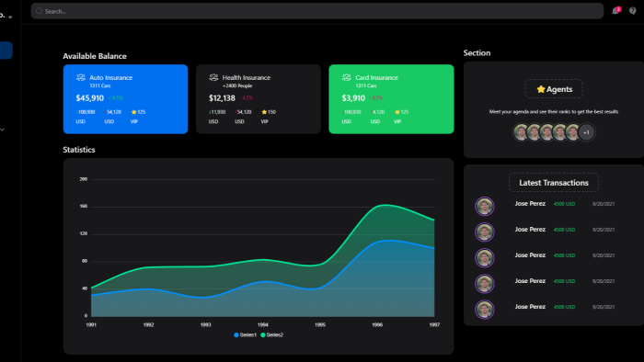Toggle Series2 in the chart legend
644x362 pixels.
[x=272, y=335]
